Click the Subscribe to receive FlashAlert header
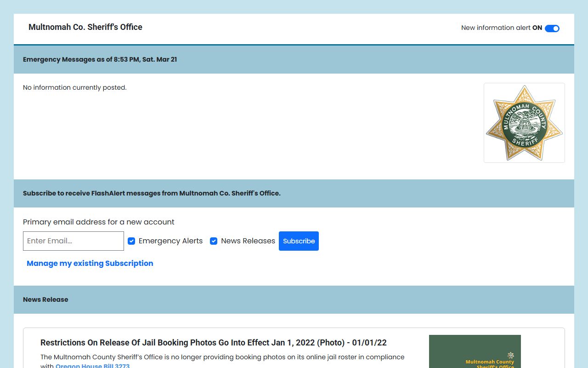 (152, 193)
